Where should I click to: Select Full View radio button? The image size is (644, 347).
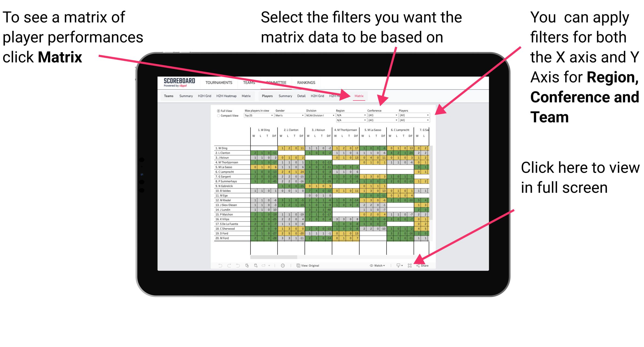pyautogui.click(x=218, y=111)
